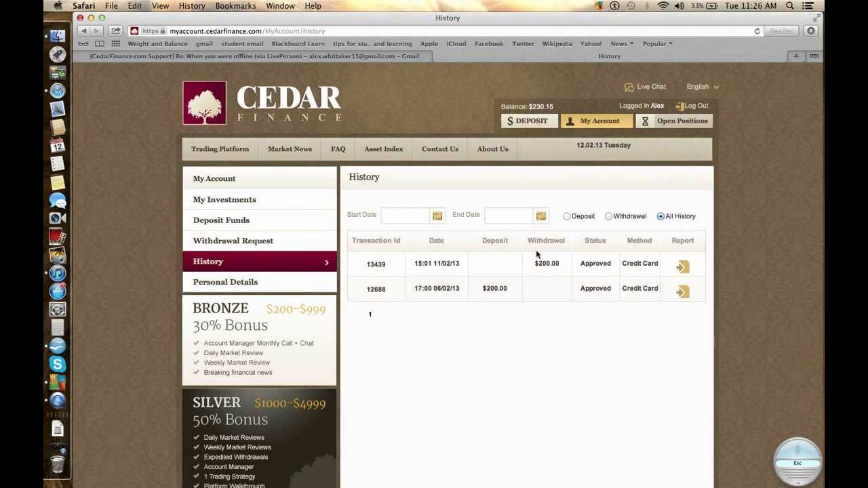
Task: Open the View menu
Action: point(160,5)
